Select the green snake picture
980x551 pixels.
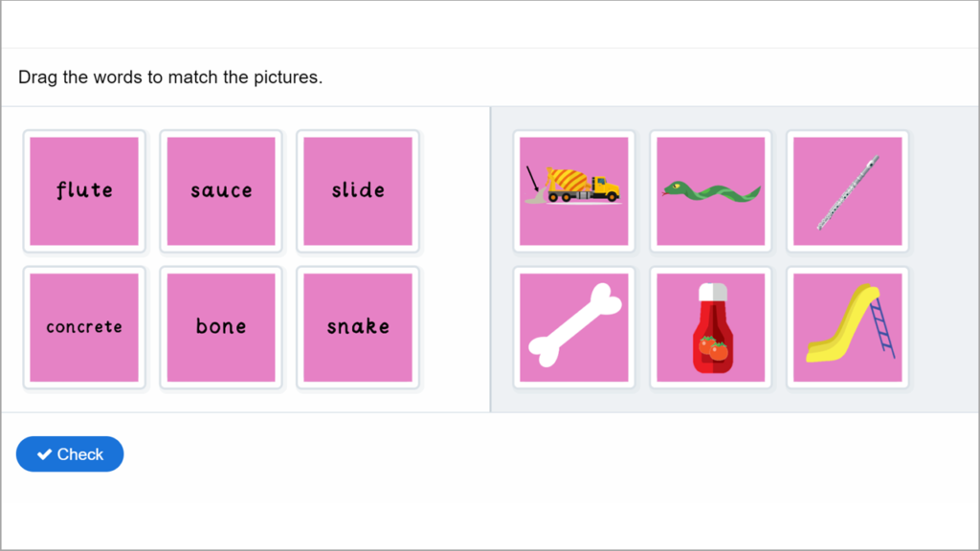(710, 190)
